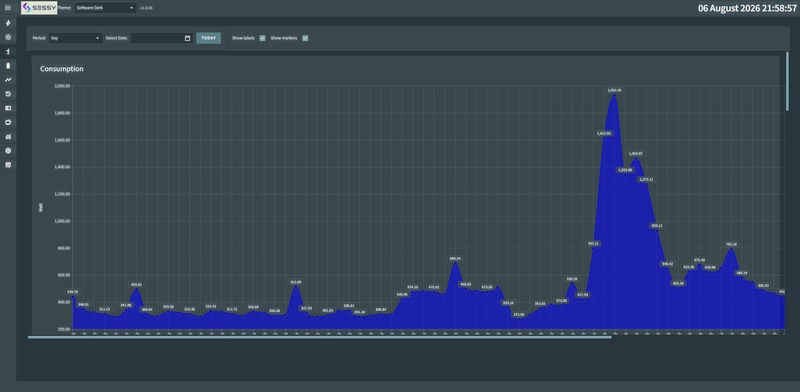Open the battery page in sidebar
The height and width of the screenshot is (392, 800).
(x=8, y=66)
